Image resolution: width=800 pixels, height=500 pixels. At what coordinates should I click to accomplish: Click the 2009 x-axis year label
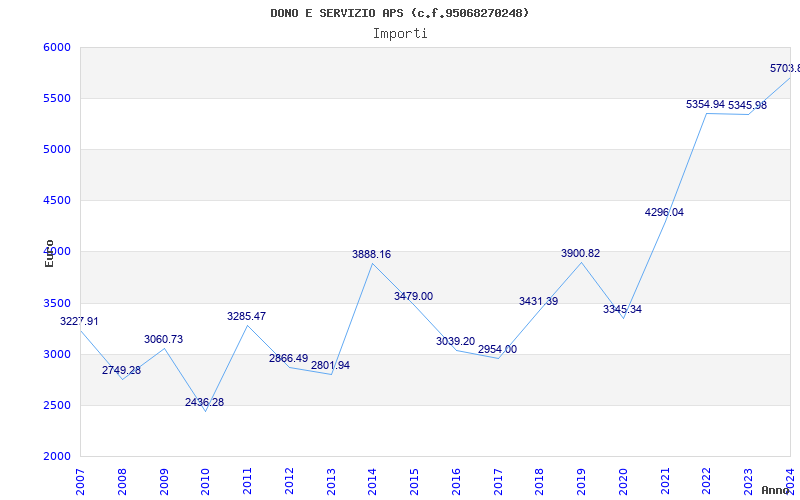click(x=164, y=482)
